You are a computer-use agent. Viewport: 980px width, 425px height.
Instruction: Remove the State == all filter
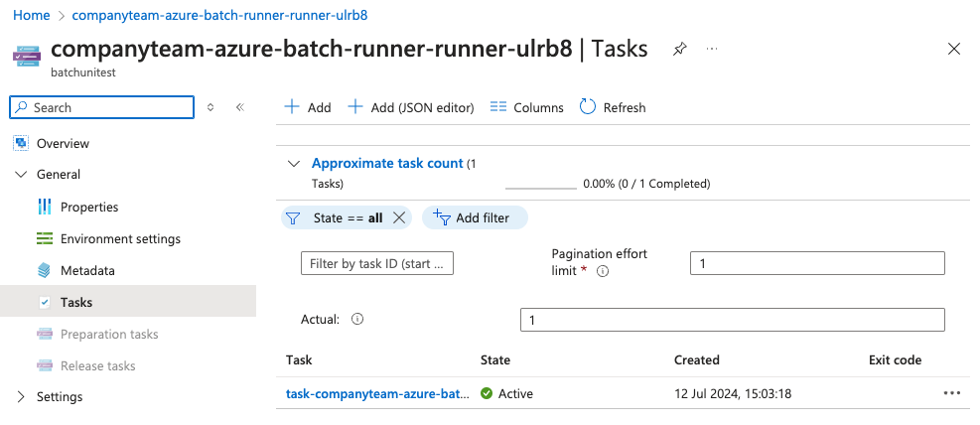(399, 218)
